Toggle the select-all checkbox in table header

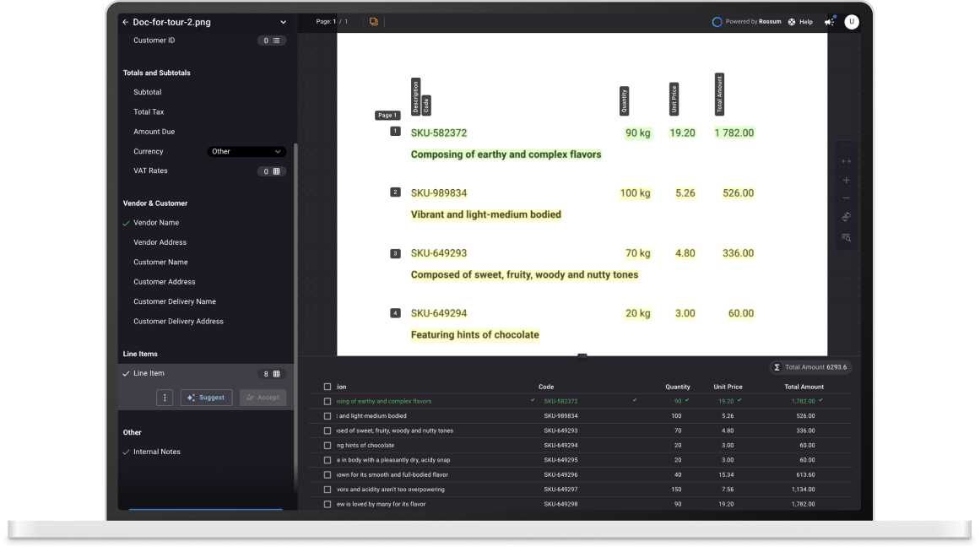pyautogui.click(x=328, y=387)
